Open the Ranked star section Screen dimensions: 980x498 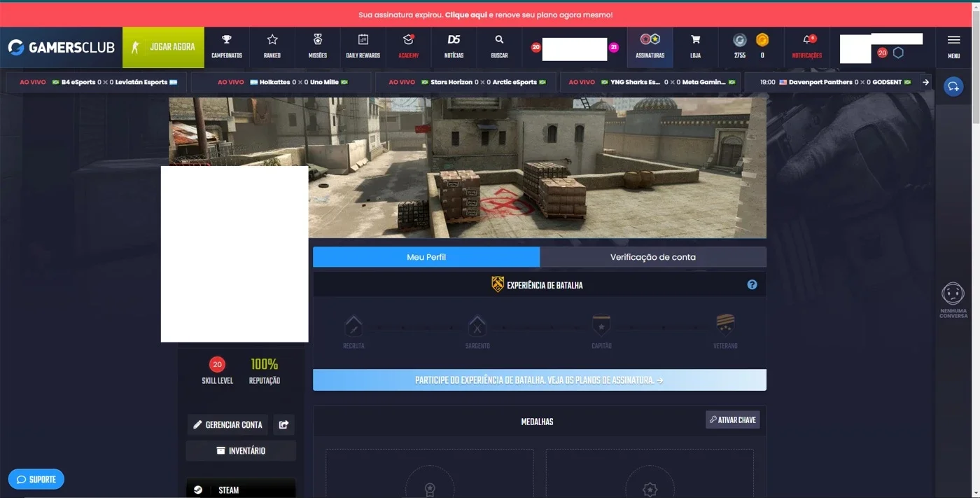click(272, 47)
